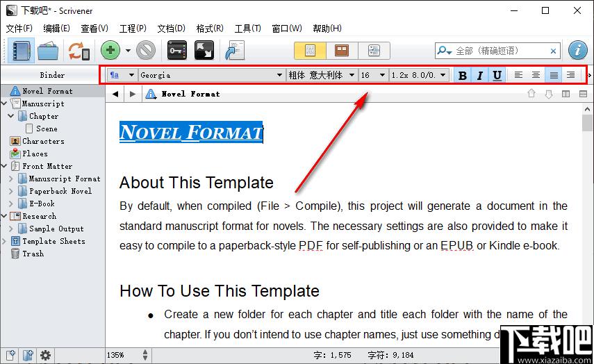Open search options magnifier dropdown
The height and width of the screenshot is (364, 594).
pos(444,51)
